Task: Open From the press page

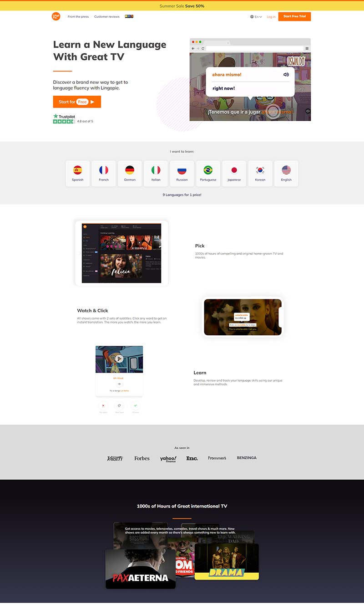Action: [x=78, y=17]
